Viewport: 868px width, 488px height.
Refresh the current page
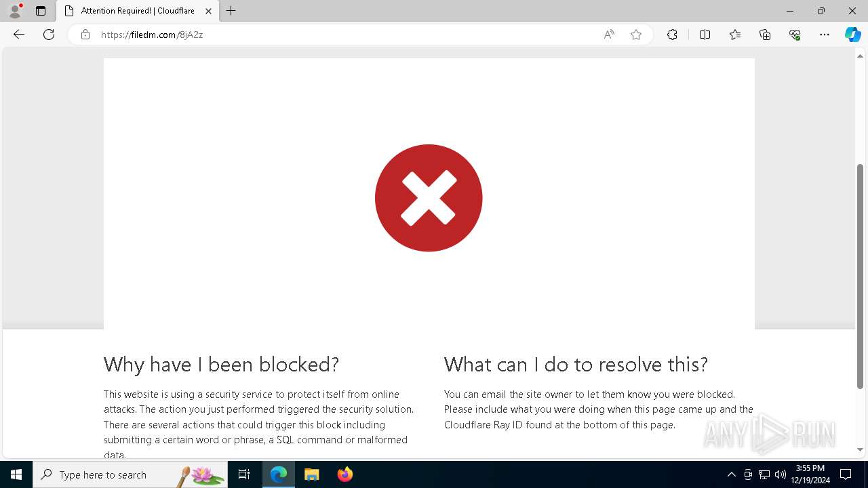point(49,35)
